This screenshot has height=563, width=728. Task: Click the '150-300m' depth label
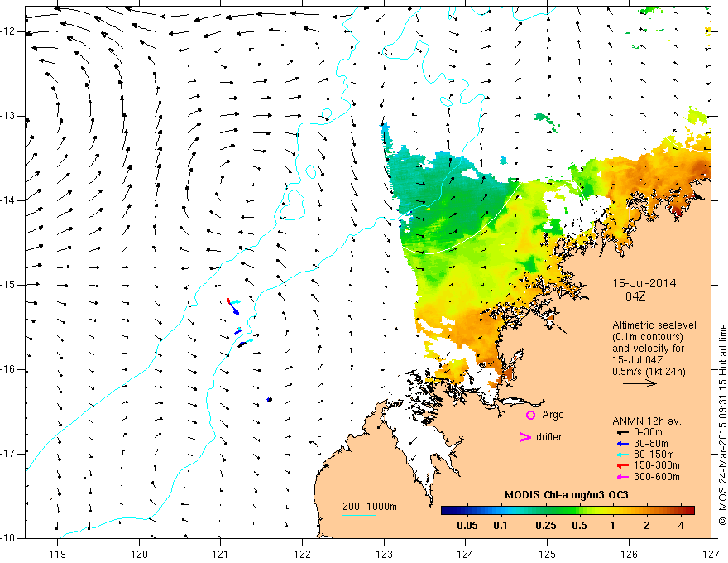657,466
